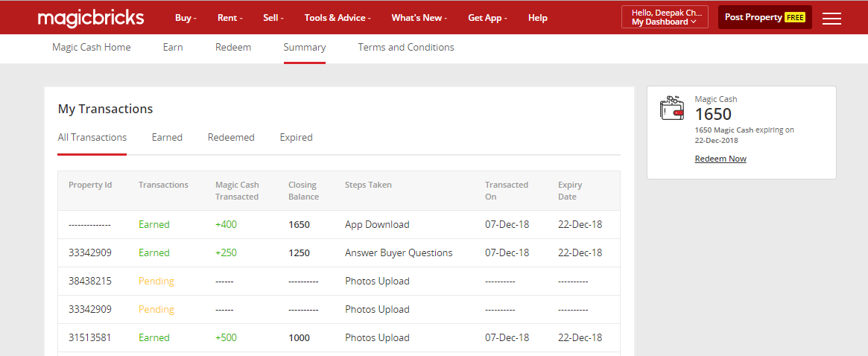Open the Redeem tab in the sub-navigation
868x356 pixels.
coord(233,47)
